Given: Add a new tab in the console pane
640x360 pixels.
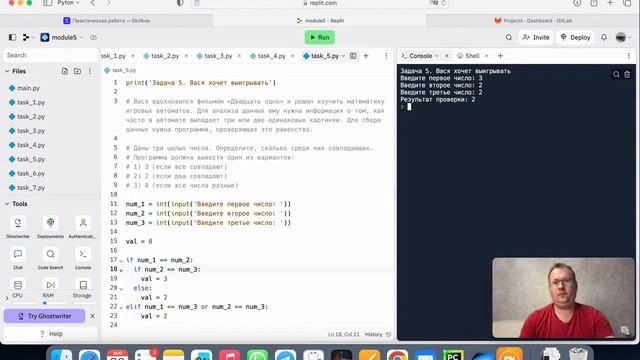Looking at the screenshot, I should [x=500, y=56].
